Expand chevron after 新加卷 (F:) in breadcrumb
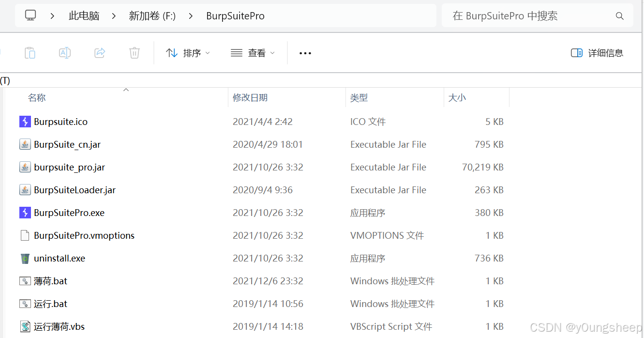The height and width of the screenshot is (338, 644). (191, 16)
